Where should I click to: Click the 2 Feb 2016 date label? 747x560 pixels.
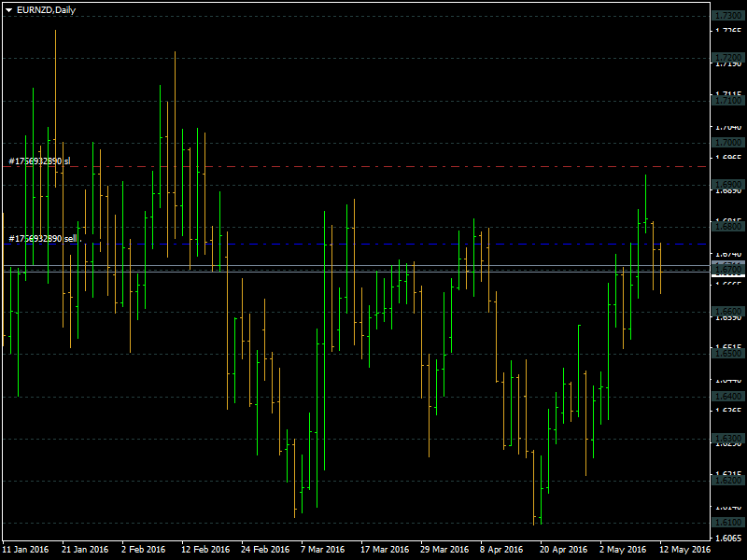[x=144, y=550]
